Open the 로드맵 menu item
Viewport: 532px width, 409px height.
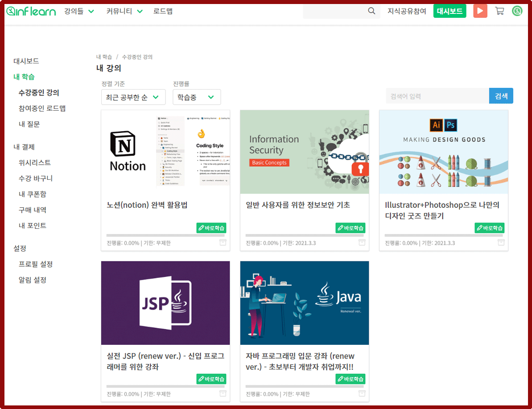point(163,11)
